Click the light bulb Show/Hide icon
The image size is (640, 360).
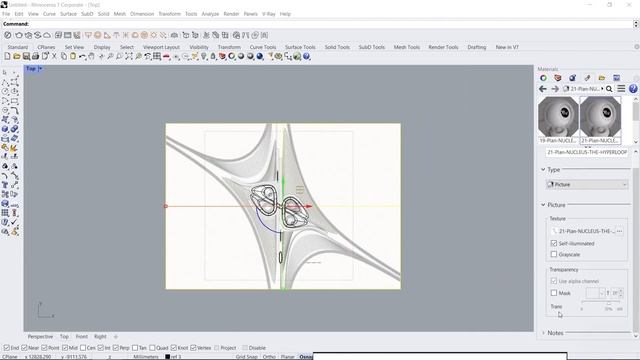click(204, 56)
